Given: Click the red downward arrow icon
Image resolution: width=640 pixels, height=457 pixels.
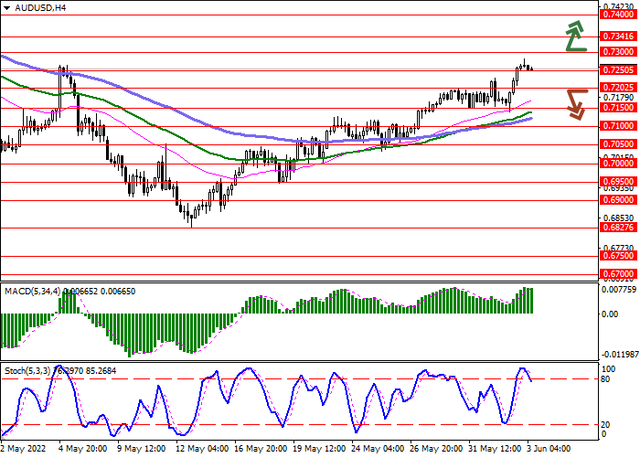Looking at the screenshot, I should click(x=575, y=103).
